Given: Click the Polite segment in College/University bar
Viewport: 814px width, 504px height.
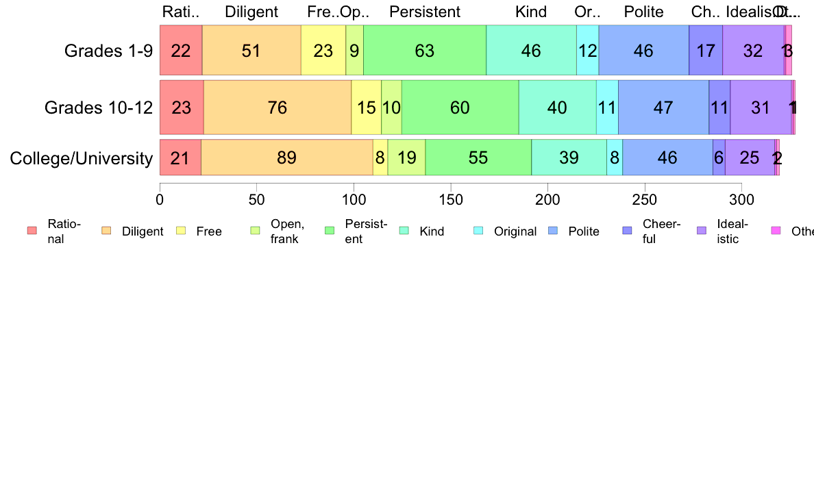Looking at the screenshot, I should click(667, 157).
